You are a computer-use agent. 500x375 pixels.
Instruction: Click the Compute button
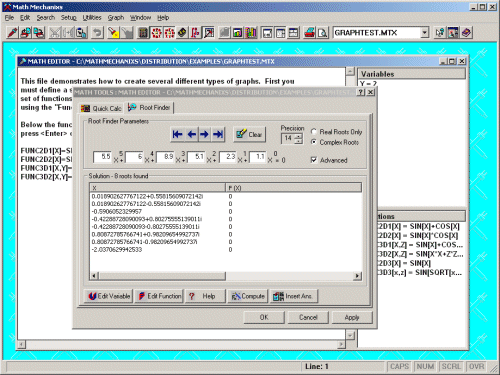point(248,296)
